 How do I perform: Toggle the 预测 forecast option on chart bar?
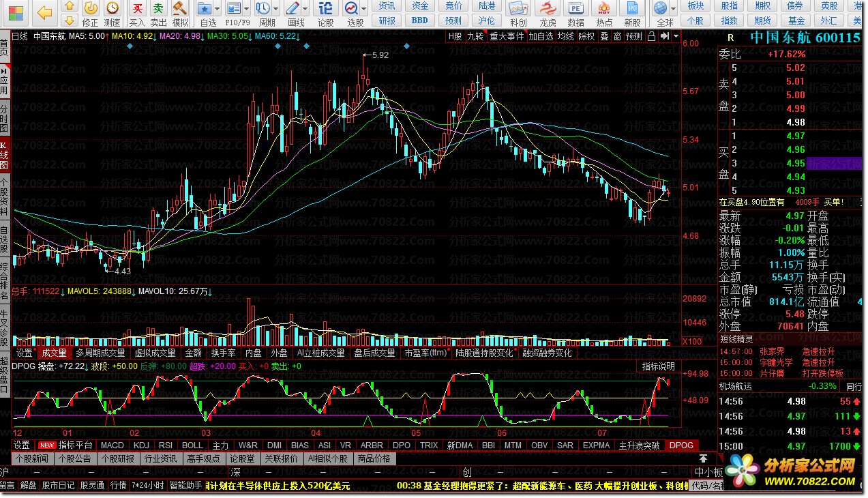coord(634,36)
